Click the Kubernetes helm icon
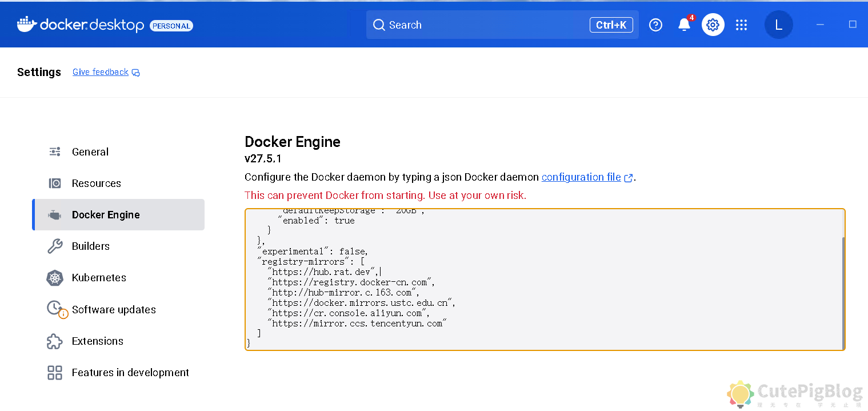Screen dimensions: 868x411 point(55,278)
